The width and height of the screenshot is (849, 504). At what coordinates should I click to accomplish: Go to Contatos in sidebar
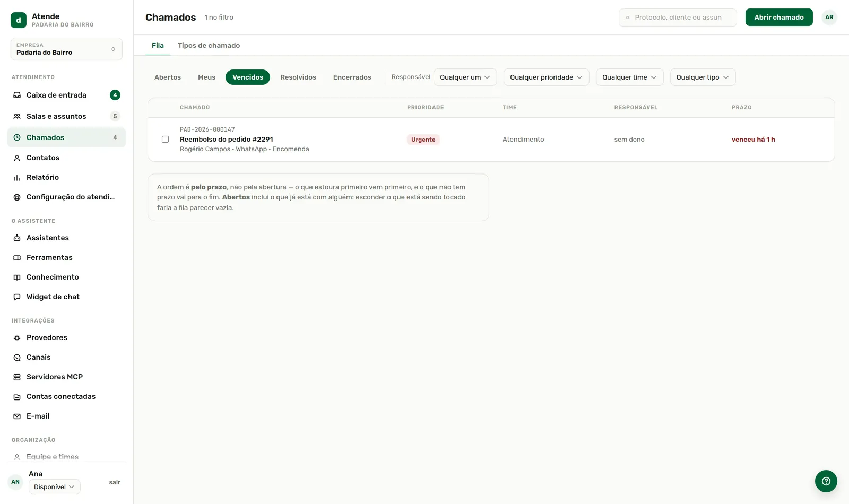click(66, 158)
